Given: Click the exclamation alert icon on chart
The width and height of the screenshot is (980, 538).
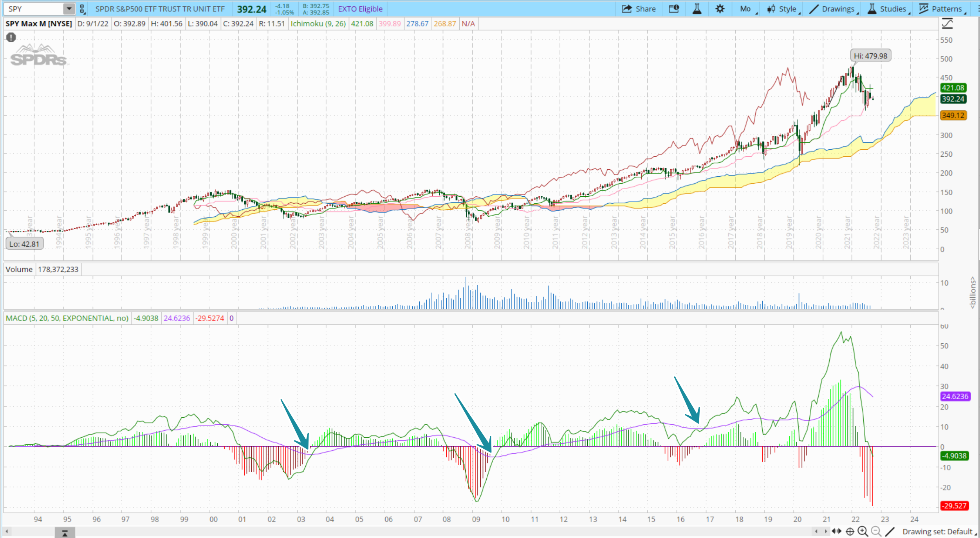Looking at the screenshot, I should point(11,37).
